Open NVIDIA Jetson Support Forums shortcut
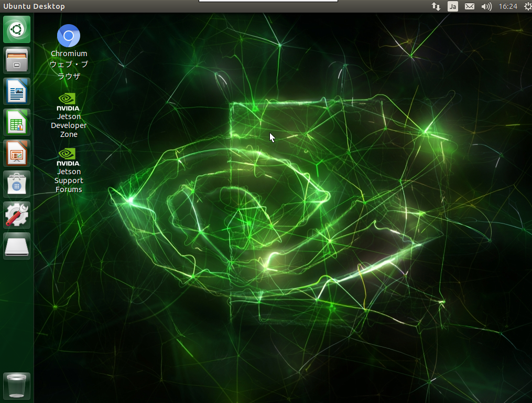Screen dimensions: 532x403 point(69,171)
